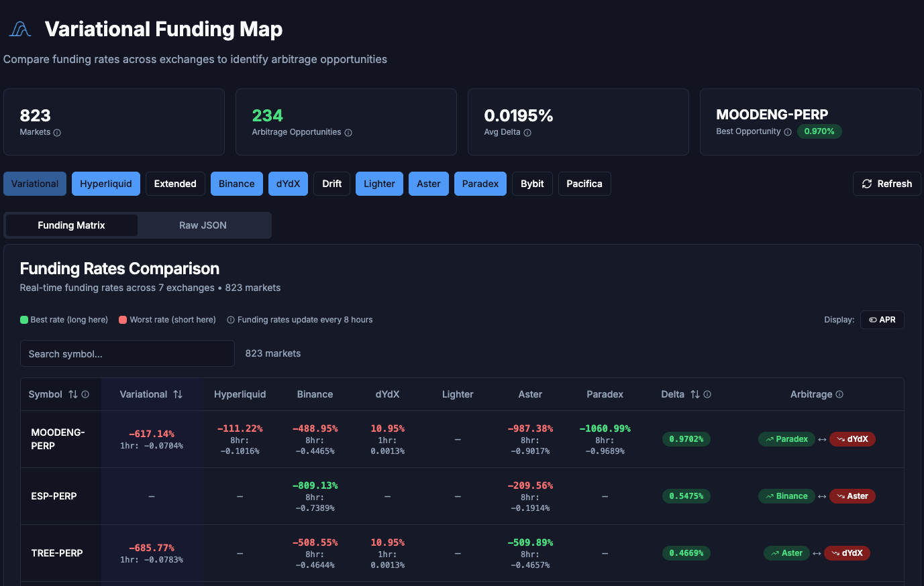The height and width of the screenshot is (586, 924).
Task: Click the Hyperliquid column header in the table
Action: 240,394
